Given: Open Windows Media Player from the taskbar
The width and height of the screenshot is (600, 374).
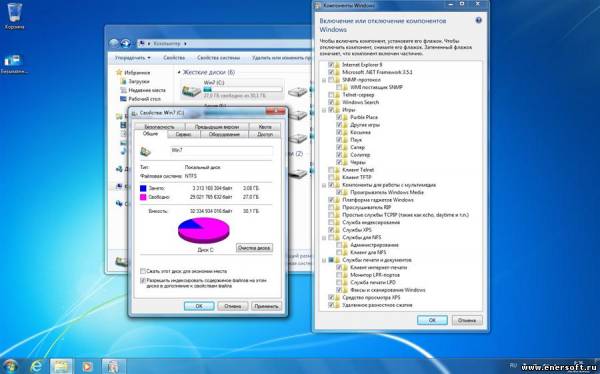Looking at the screenshot, I should [87, 367].
